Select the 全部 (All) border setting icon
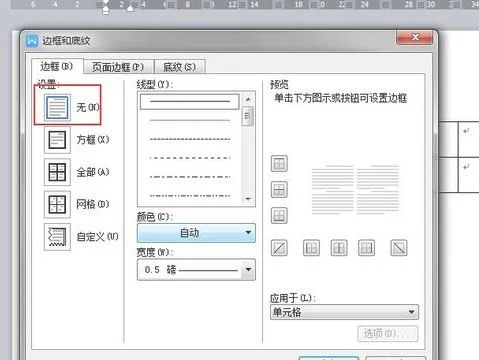 57,172
